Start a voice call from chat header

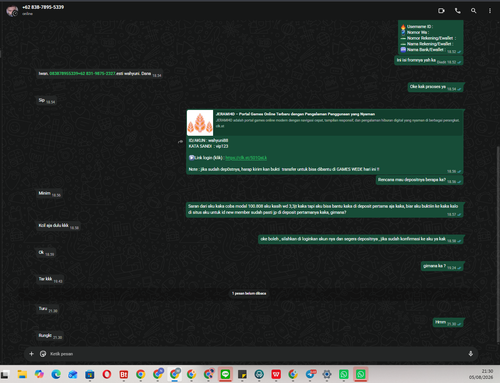coord(458,11)
